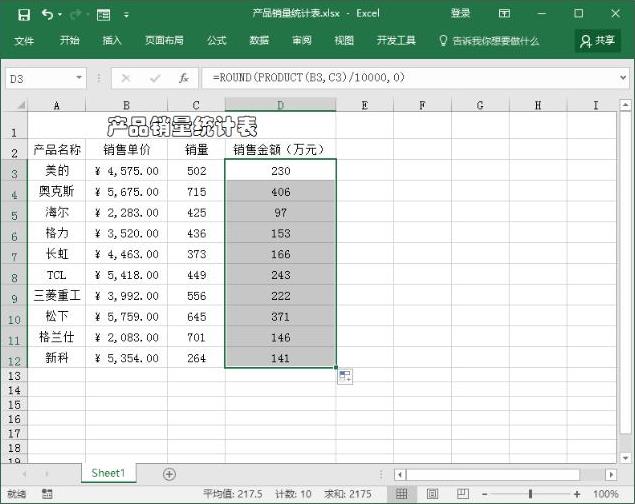Screen dimensions: 635x504
Task: Click the zoom slider handle
Action: point(530,493)
